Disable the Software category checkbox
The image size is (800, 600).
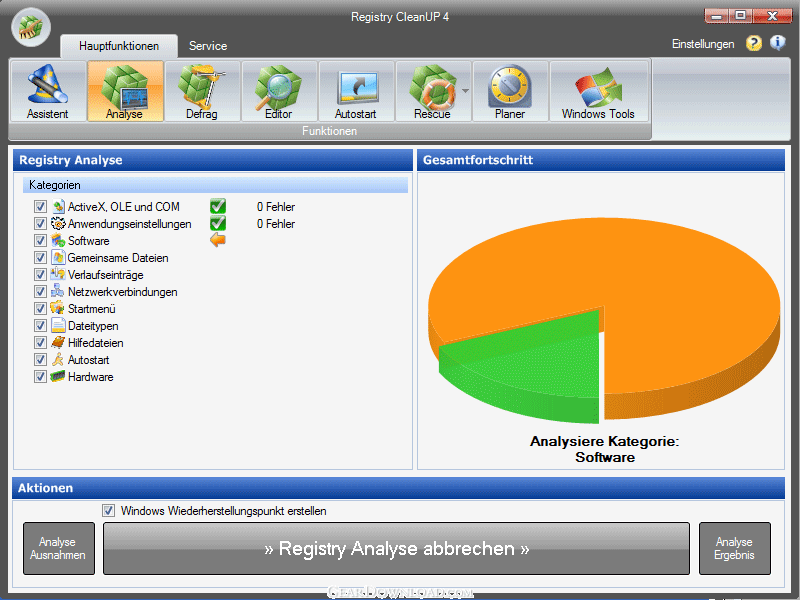click(x=40, y=240)
